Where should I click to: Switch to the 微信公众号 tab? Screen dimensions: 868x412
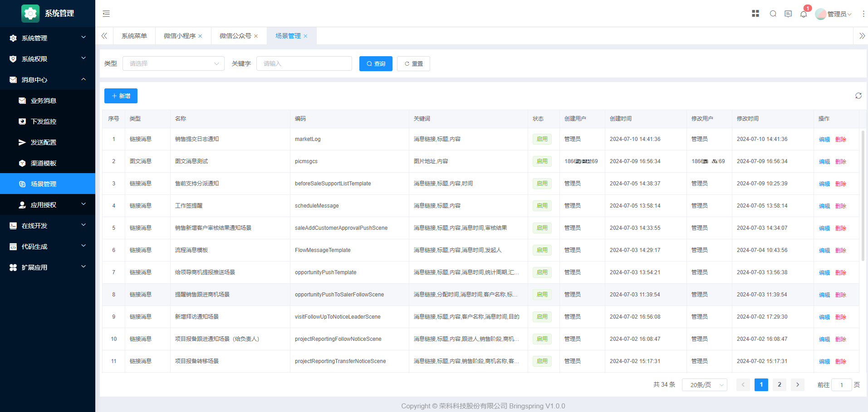(235, 36)
